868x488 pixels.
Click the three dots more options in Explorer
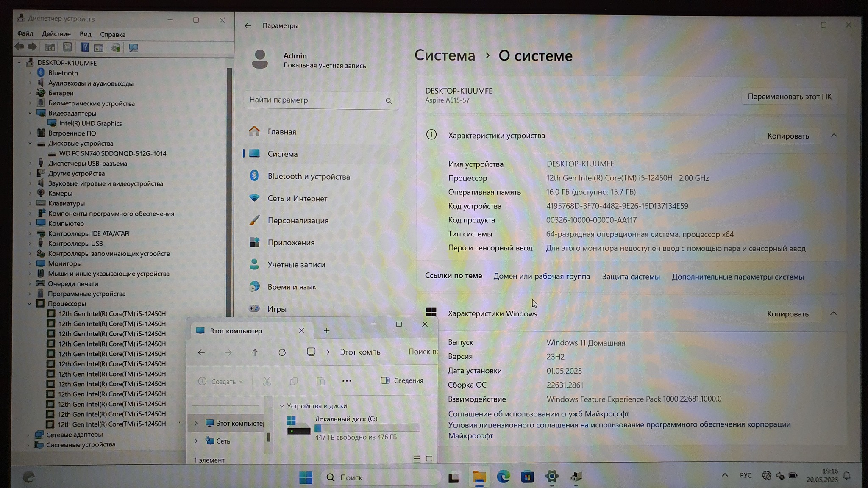point(346,381)
